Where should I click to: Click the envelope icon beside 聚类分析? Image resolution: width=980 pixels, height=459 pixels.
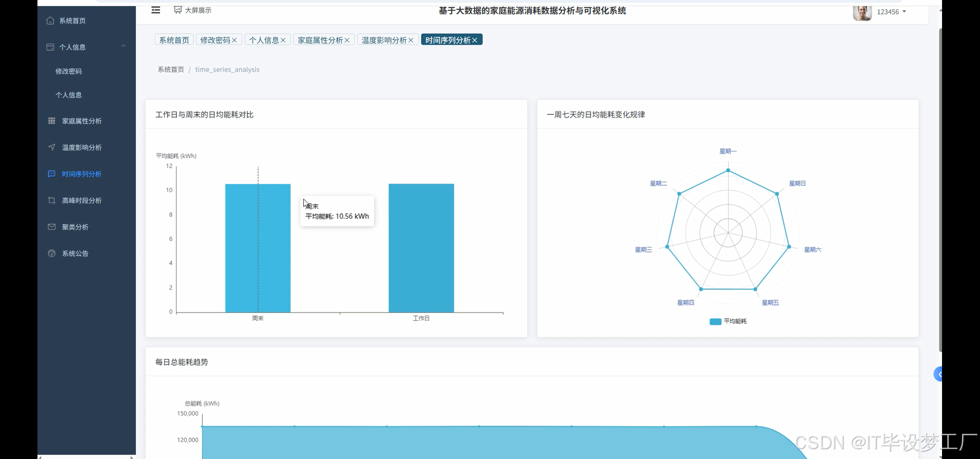tap(51, 227)
